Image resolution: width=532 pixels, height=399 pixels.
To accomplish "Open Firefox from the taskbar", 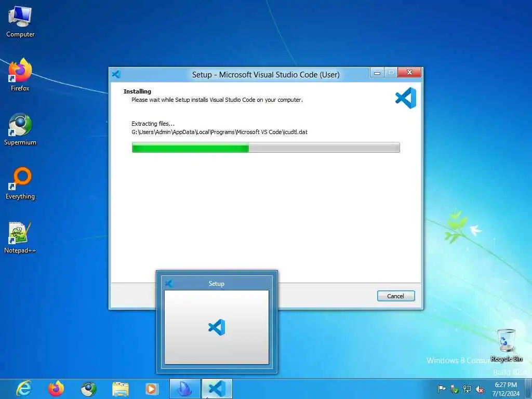I will (56, 389).
